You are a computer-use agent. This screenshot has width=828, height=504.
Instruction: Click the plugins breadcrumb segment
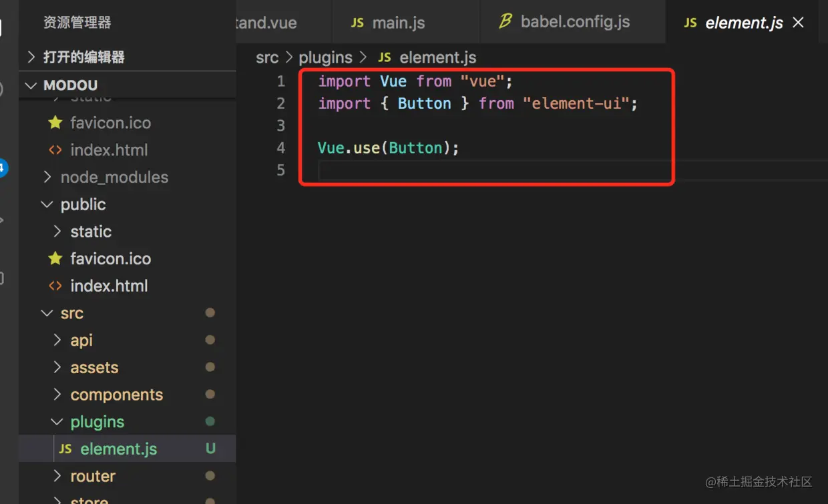point(325,57)
